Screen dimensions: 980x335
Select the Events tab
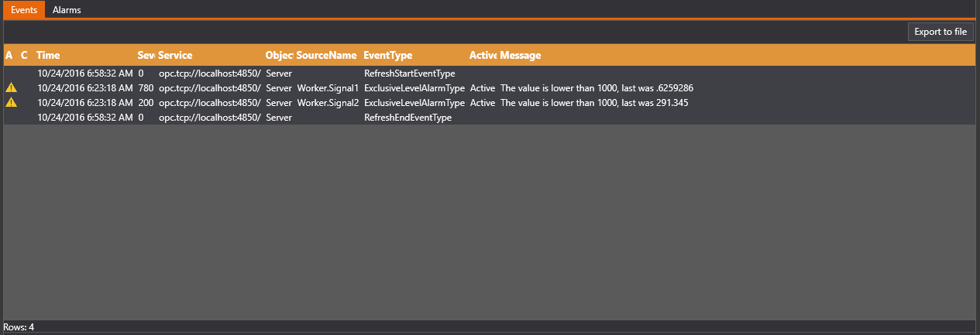pyautogui.click(x=24, y=10)
